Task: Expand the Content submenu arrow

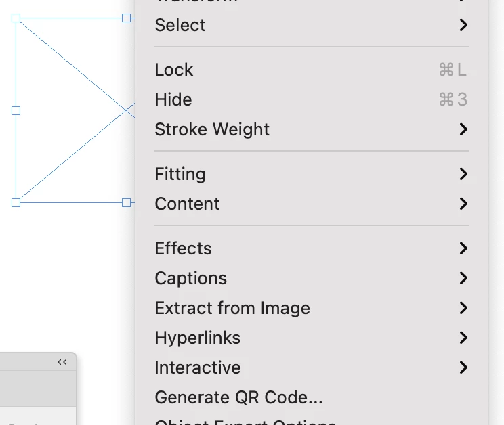Action: [x=463, y=204]
